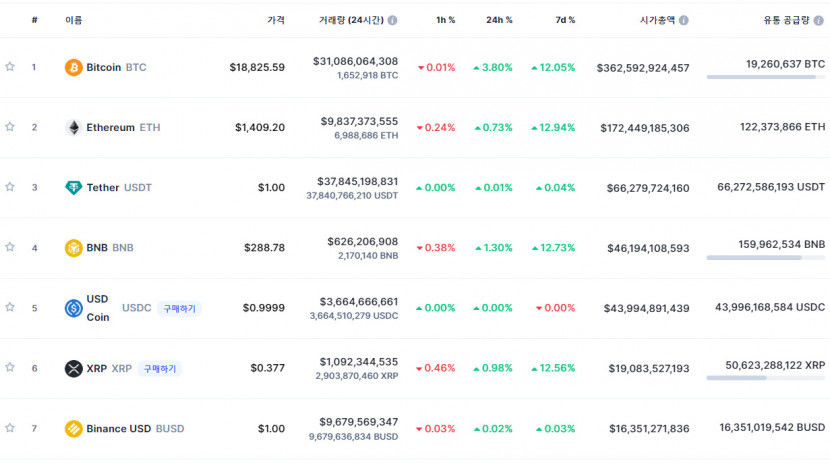
Task: Click Bitcoin price $18,825.59
Action: click(257, 67)
